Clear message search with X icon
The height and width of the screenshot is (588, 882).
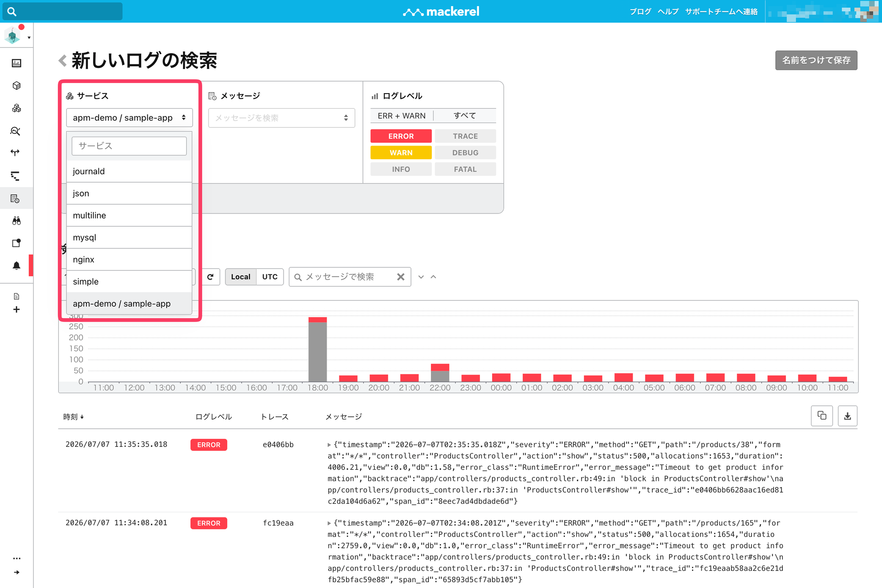click(x=400, y=277)
